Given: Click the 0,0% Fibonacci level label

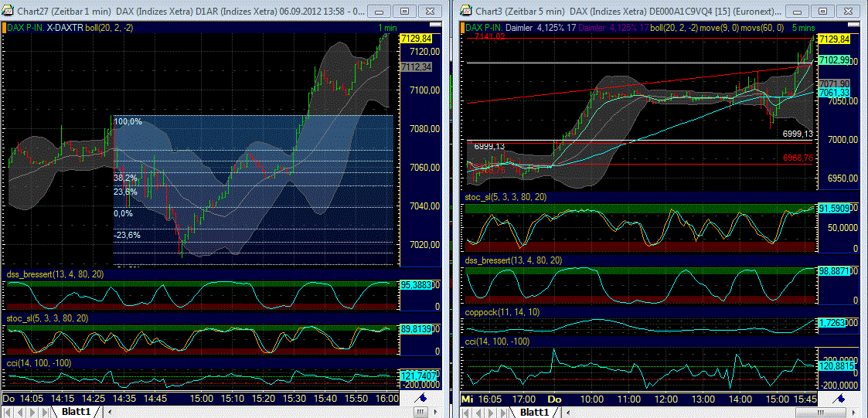Looking at the screenshot, I should coord(124,213).
